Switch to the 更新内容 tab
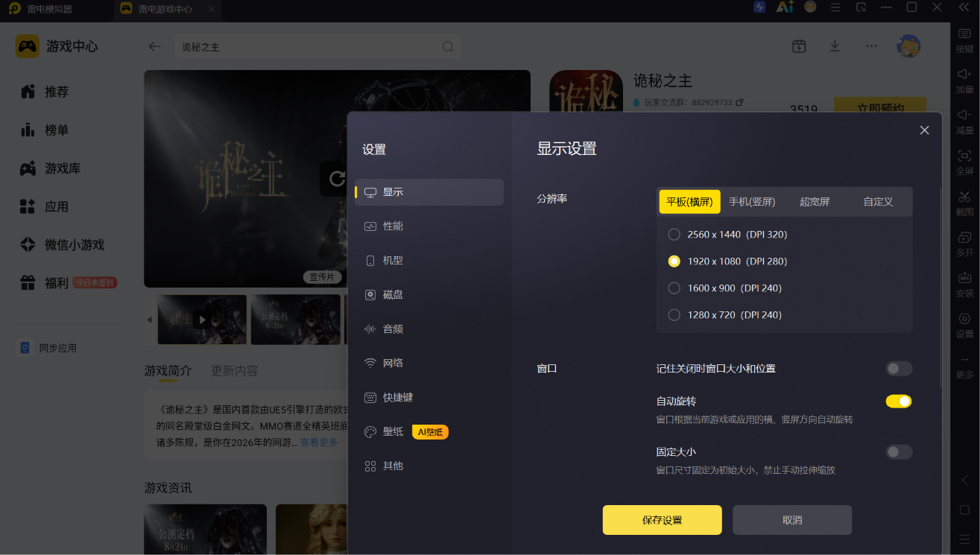The image size is (980, 555). tap(235, 371)
